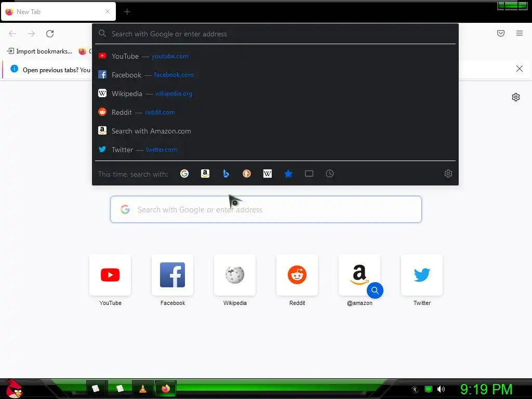The height and width of the screenshot is (399, 532).
Task: Open new tab personalize gear icon
Action: click(516, 97)
